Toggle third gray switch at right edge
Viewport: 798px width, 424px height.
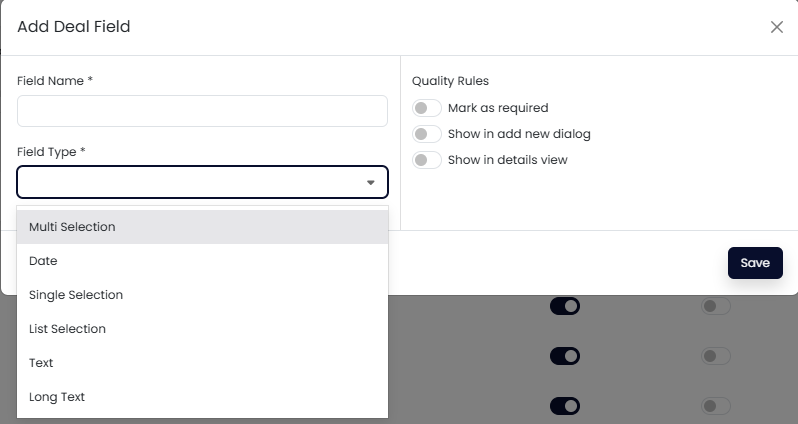[716, 406]
